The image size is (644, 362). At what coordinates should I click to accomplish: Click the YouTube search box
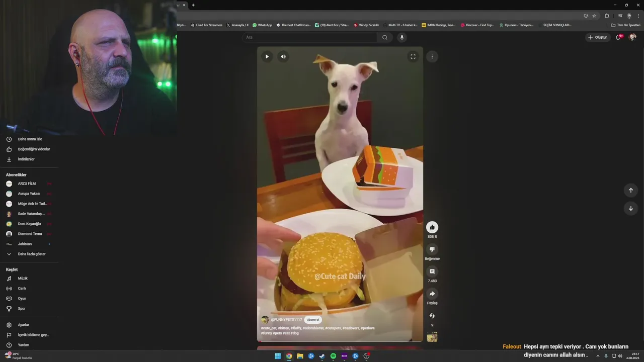(309, 37)
